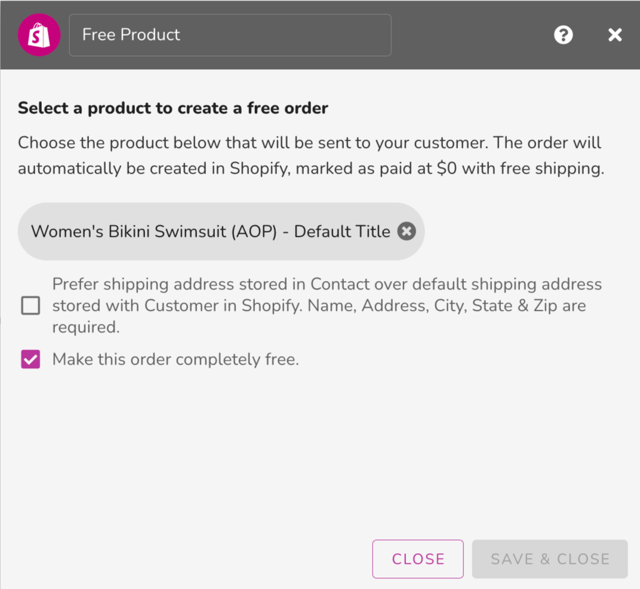Click the Free Product name field
Image resolution: width=640 pixels, height=589 pixels.
[230, 35]
